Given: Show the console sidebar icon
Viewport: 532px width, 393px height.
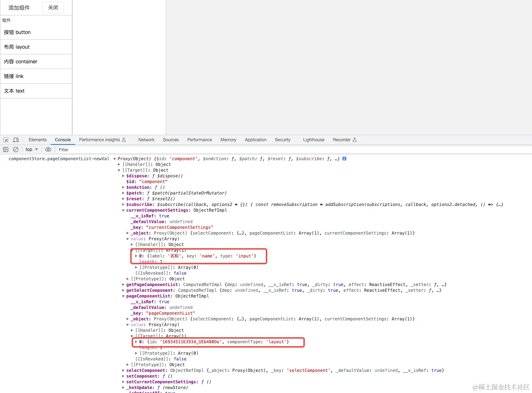Looking at the screenshot, I should (x=6, y=149).
